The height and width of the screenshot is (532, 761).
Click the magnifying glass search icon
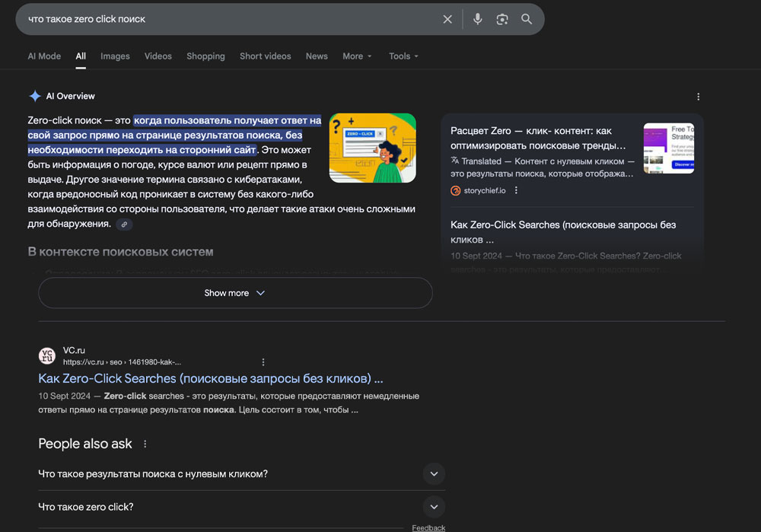(527, 19)
